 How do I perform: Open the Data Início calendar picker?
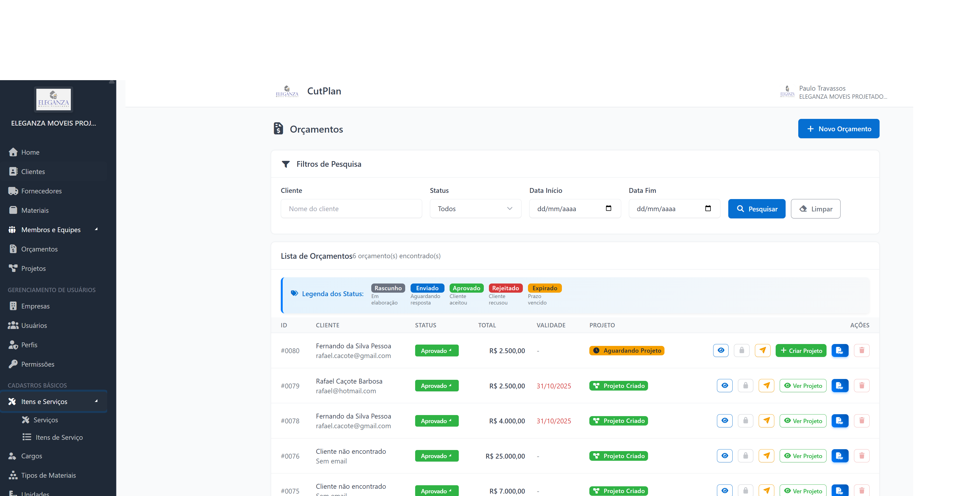(608, 208)
